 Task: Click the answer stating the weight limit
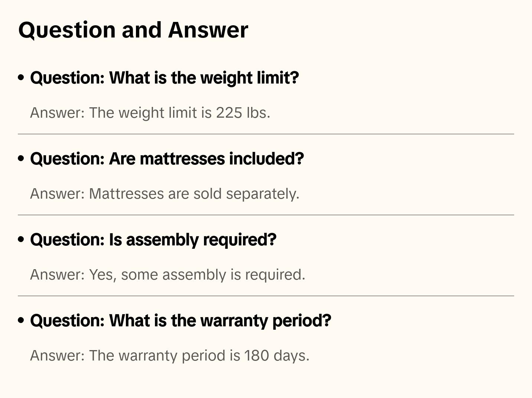click(x=150, y=113)
